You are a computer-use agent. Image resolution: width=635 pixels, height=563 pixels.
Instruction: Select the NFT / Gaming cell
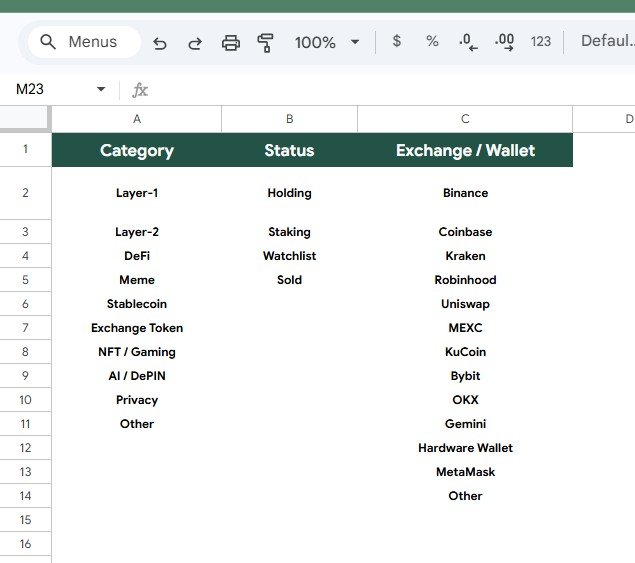(137, 352)
